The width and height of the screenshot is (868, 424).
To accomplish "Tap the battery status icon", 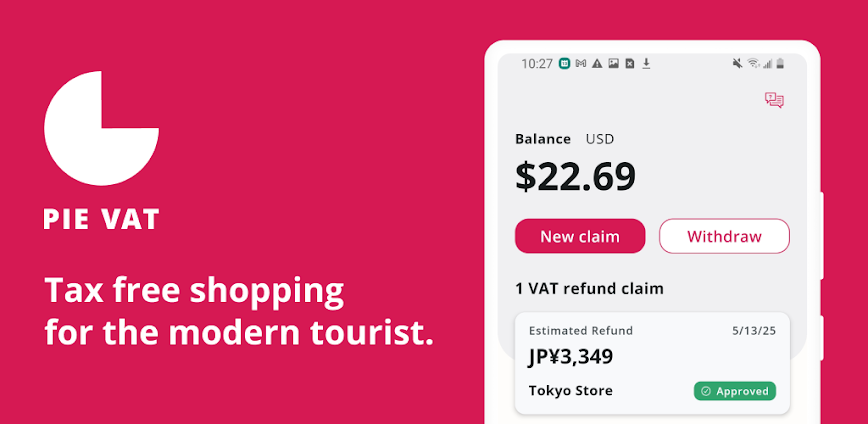I will click(x=780, y=64).
